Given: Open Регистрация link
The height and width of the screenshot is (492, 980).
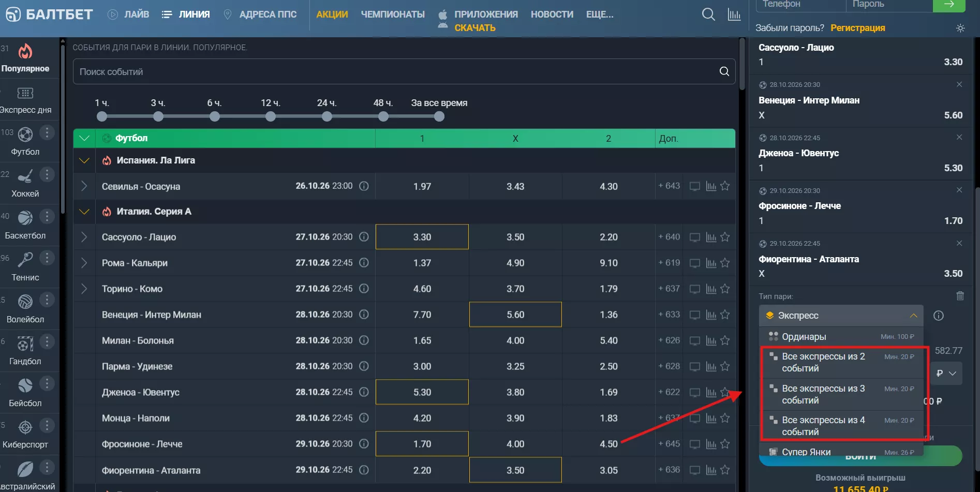Looking at the screenshot, I should (857, 28).
